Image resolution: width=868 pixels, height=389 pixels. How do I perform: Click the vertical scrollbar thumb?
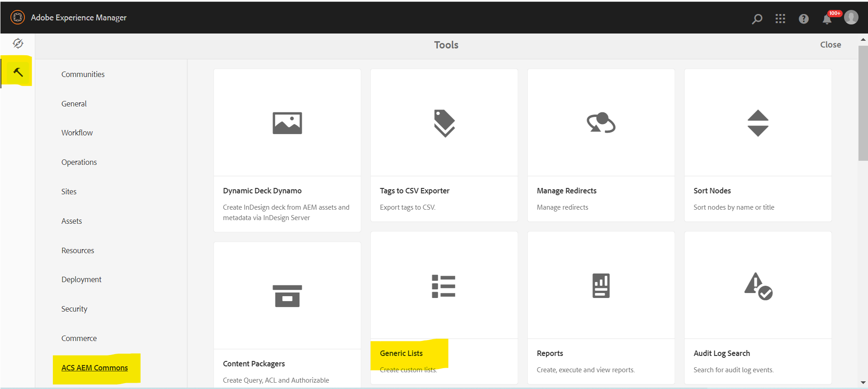point(863,103)
